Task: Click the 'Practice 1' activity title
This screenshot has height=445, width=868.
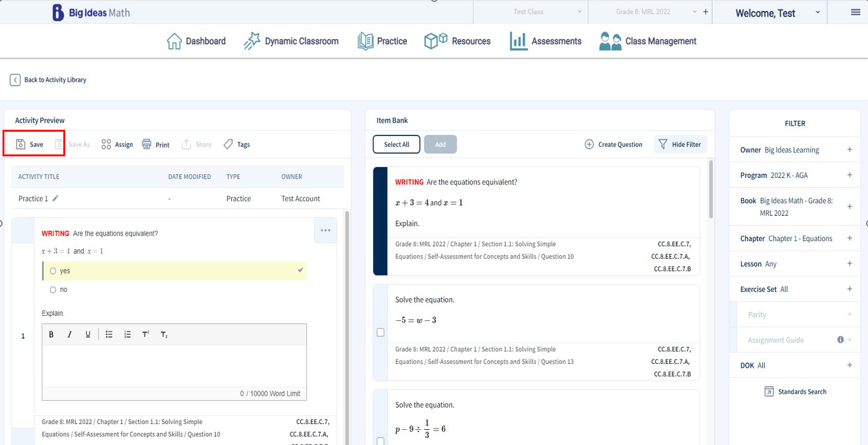Action: pyautogui.click(x=33, y=199)
